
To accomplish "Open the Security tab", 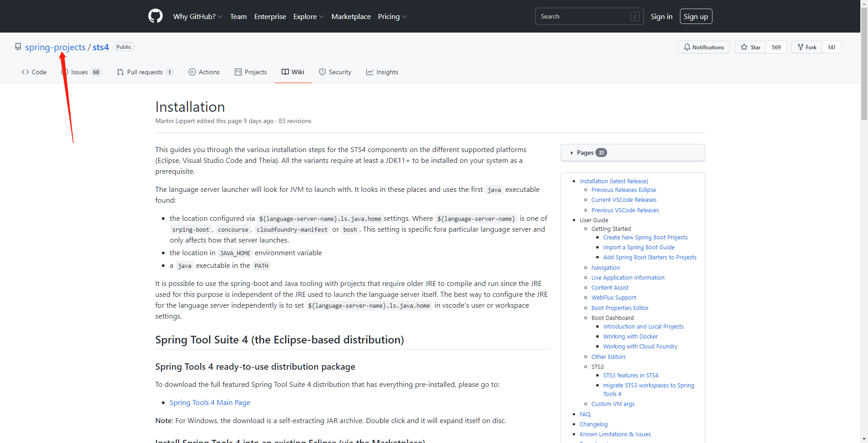I will coord(335,72).
